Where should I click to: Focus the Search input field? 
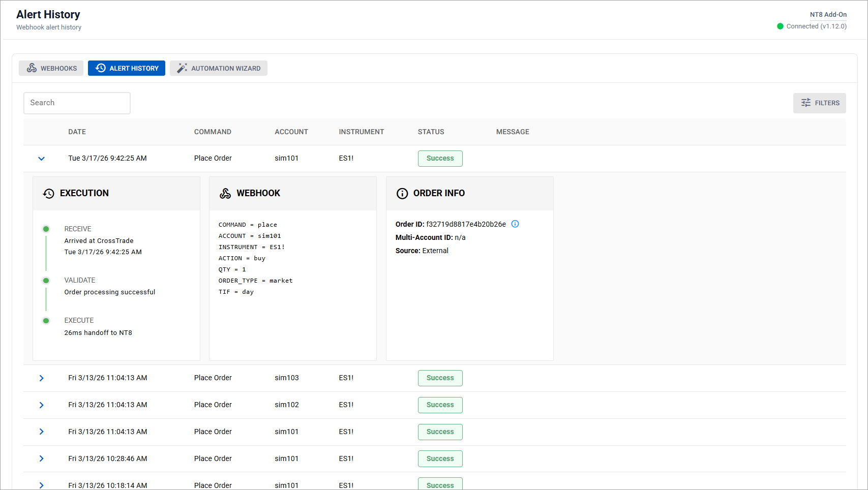77,103
